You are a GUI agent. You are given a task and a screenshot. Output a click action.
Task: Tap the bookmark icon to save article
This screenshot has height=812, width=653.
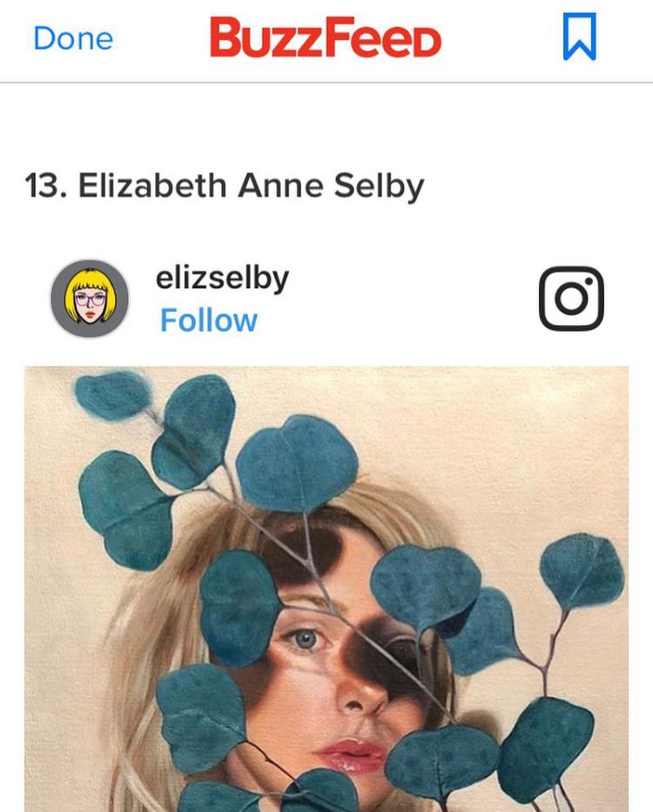pyautogui.click(x=579, y=37)
